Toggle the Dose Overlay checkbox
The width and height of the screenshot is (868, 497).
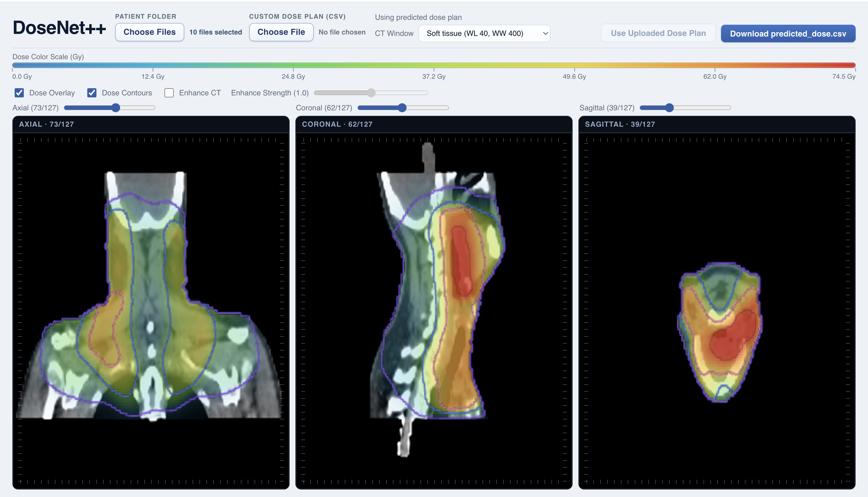pyautogui.click(x=20, y=93)
